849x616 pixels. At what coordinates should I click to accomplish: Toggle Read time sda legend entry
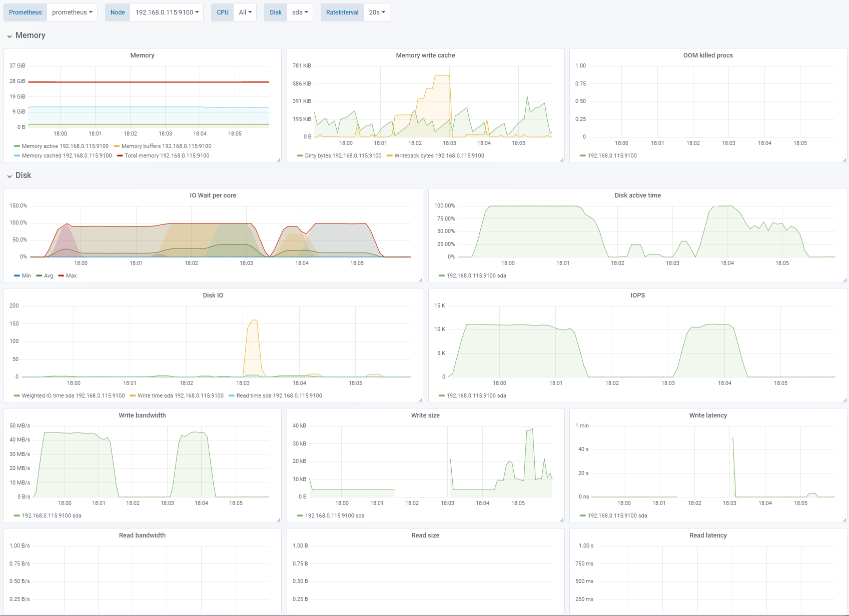279,395
